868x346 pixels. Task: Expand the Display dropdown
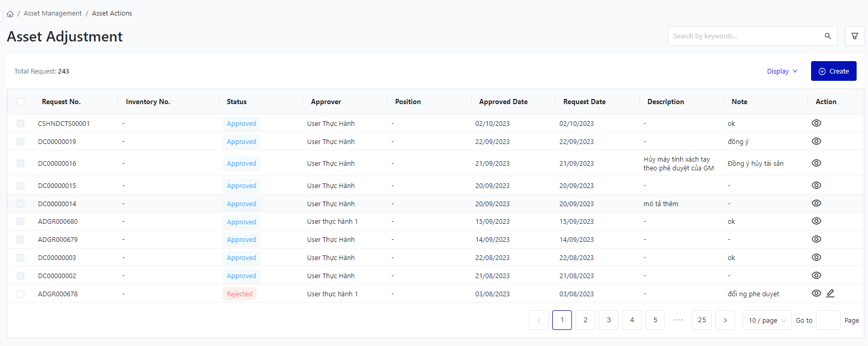tap(782, 71)
